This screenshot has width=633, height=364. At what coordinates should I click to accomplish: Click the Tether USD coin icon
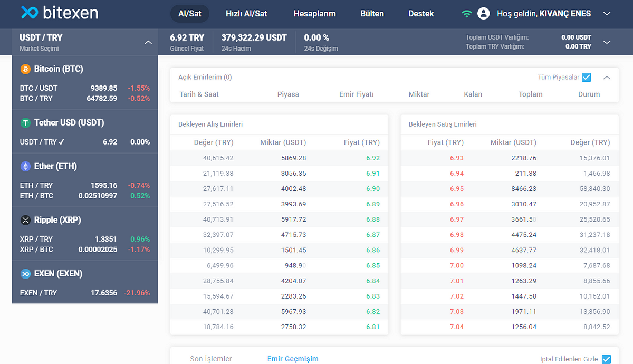(x=25, y=123)
